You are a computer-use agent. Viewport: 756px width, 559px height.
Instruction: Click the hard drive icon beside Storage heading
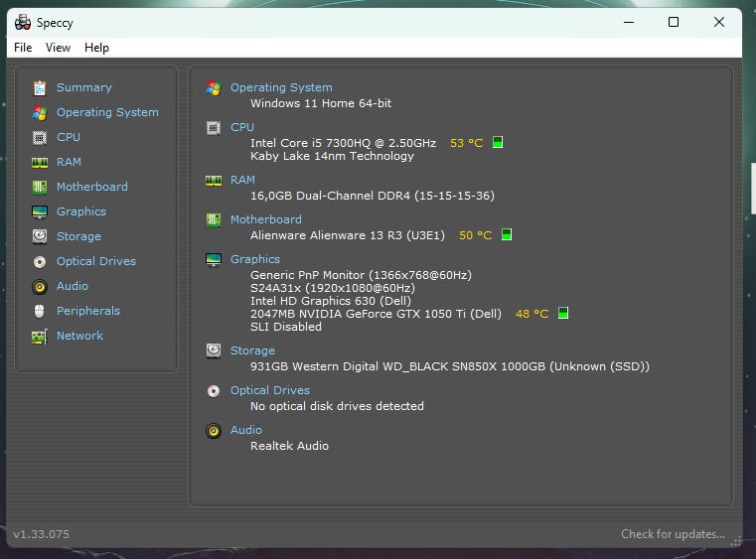point(214,350)
